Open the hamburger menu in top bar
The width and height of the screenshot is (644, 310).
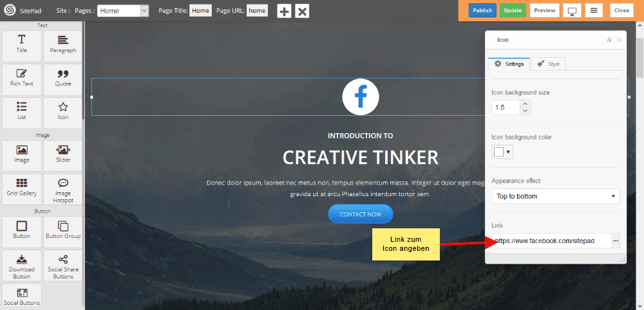(x=594, y=11)
